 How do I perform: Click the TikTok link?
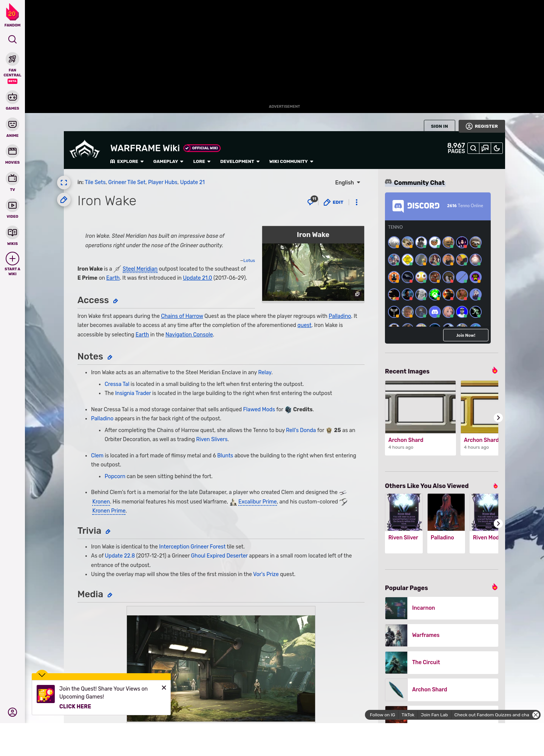408,715
